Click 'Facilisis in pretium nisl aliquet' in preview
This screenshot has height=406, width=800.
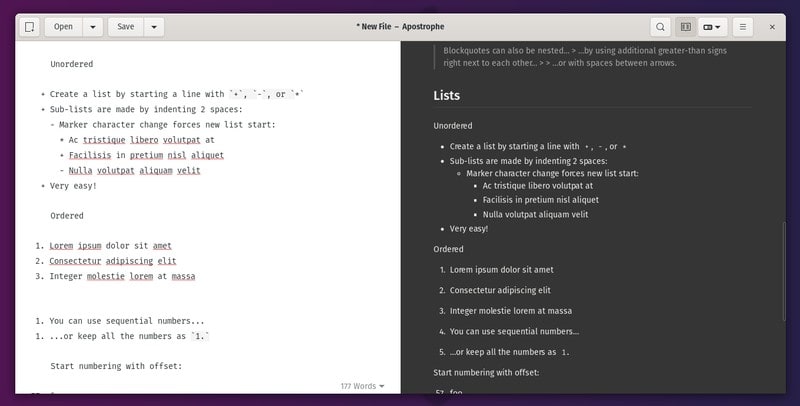point(540,200)
